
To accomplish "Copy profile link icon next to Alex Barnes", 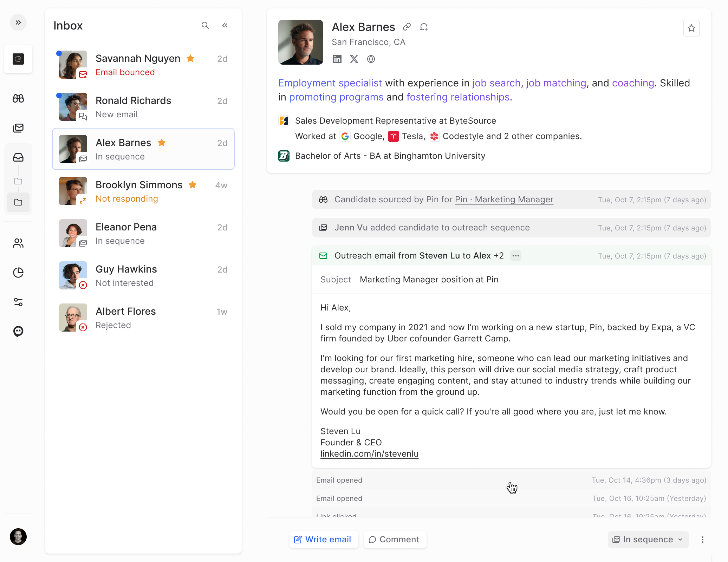I will [407, 27].
